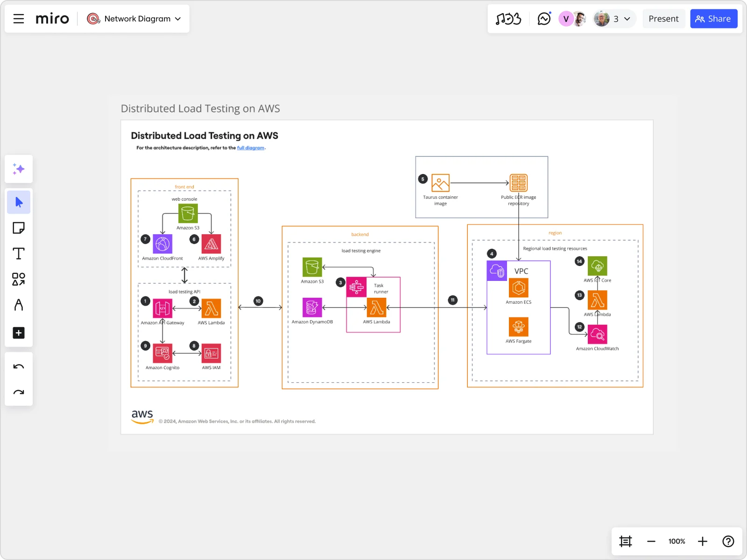Select the Pen drawing tool
Viewport: 747px width, 560px height.
pyautogui.click(x=19, y=305)
